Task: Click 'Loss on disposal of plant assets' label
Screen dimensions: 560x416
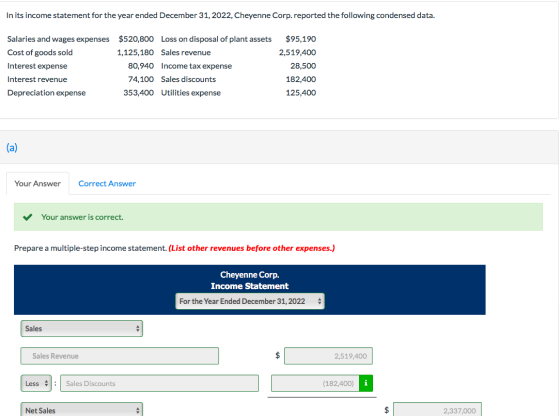Action: point(216,39)
